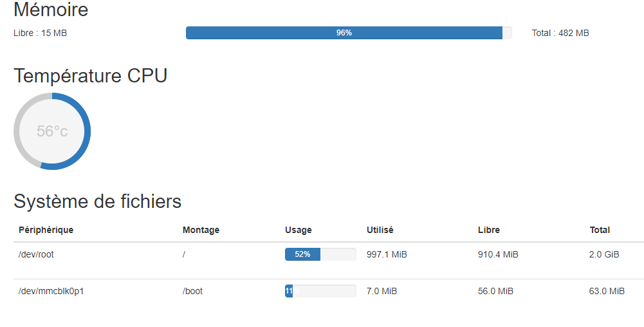644x327 pixels.
Task: Click the Total column header in table
Action: 600,230
